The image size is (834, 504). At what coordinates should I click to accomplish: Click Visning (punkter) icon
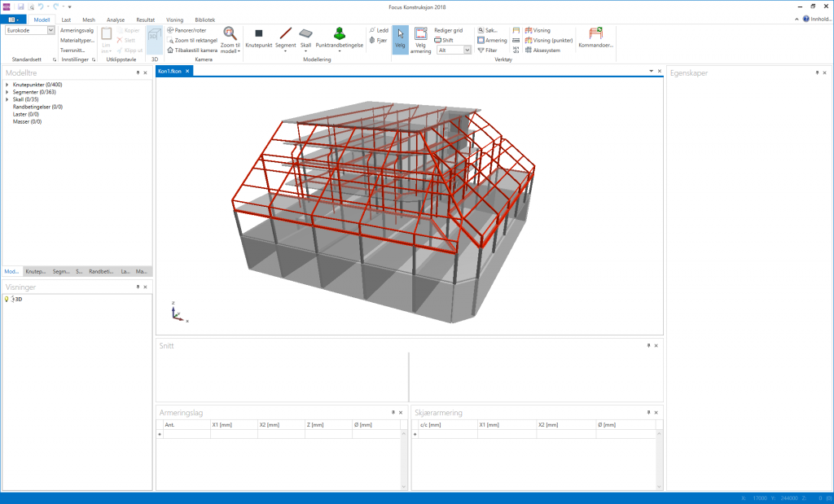pyautogui.click(x=529, y=41)
